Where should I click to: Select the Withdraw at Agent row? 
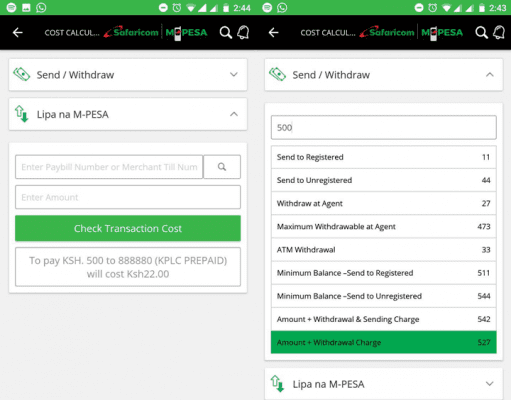pos(384,203)
